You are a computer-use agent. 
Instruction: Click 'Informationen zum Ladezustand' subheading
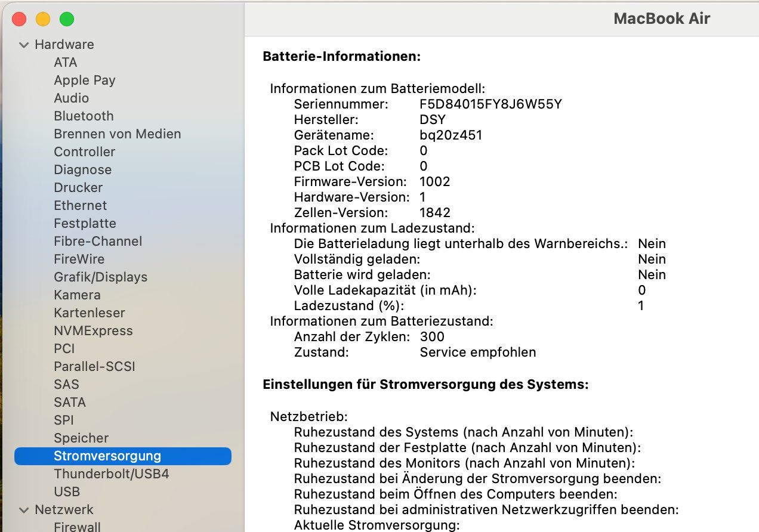tap(372, 228)
